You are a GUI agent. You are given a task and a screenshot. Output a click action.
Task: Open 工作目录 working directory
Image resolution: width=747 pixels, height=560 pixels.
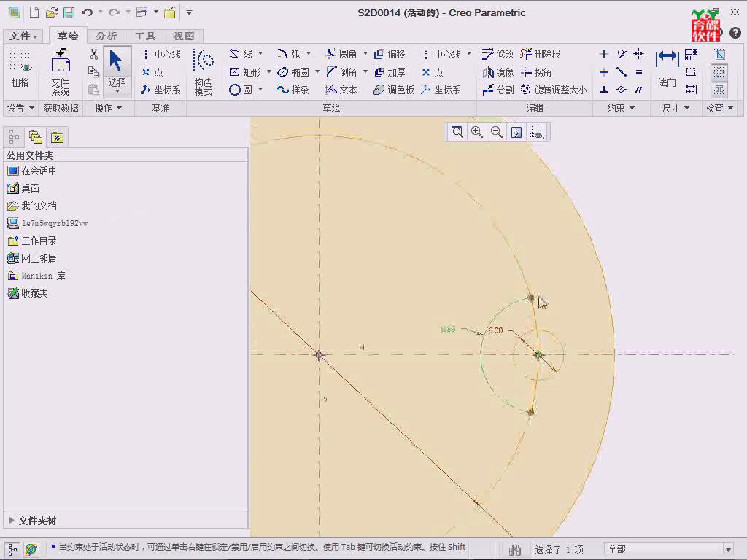coord(32,241)
